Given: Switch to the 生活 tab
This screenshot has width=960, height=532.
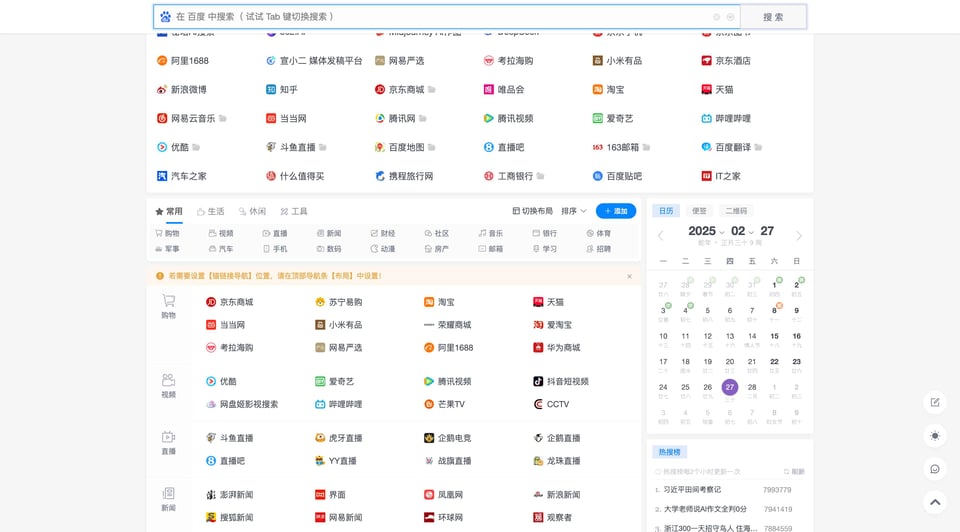Looking at the screenshot, I should (211, 211).
